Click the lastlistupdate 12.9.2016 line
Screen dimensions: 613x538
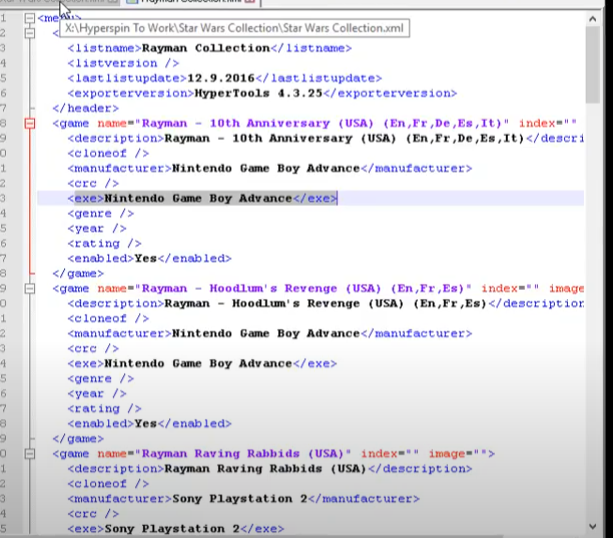pyautogui.click(x=224, y=78)
